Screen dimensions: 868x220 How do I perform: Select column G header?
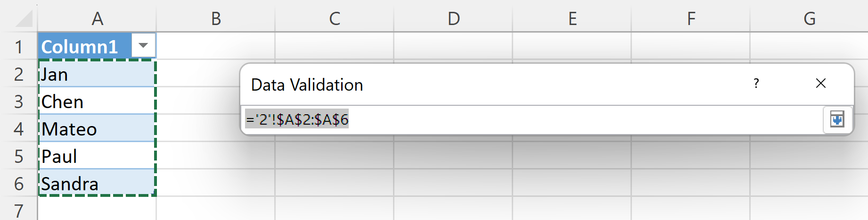[x=809, y=18]
